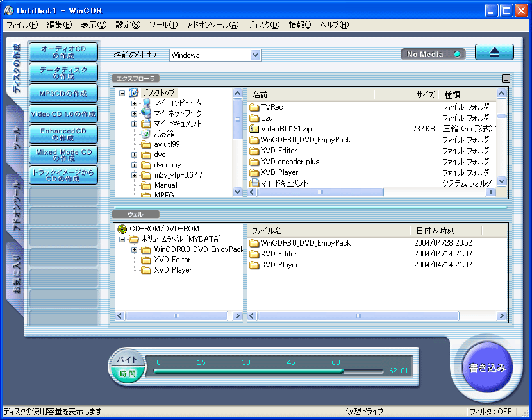The width and height of the screenshot is (532, 420).
Task: Select the VideoBld131.zip compressed file icon
Action: coord(254,128)
